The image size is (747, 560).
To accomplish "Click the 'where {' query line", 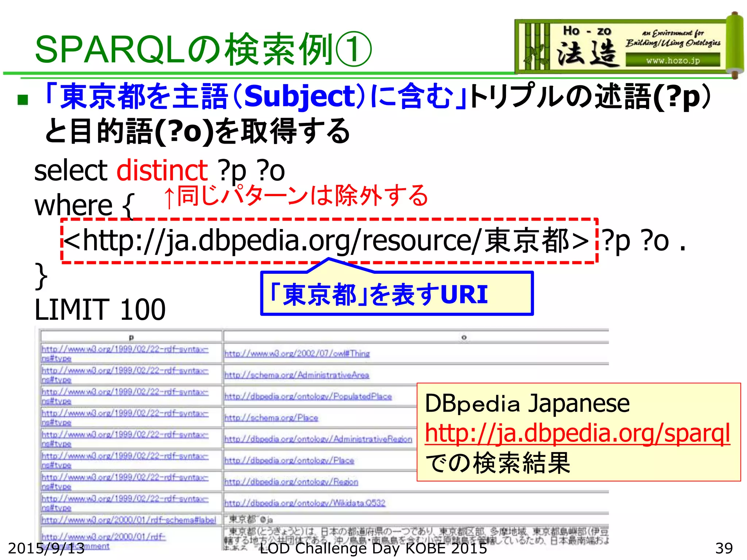I will 85,206.
